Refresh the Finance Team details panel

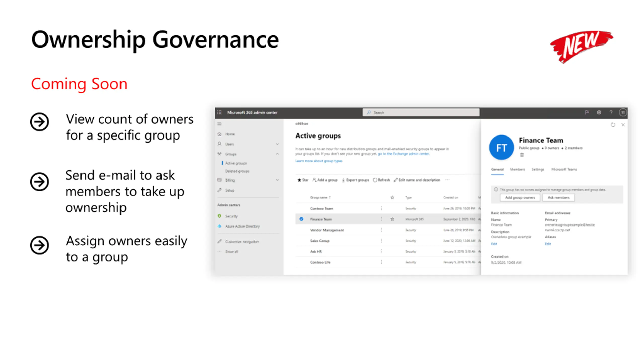[x=613, y=125]
